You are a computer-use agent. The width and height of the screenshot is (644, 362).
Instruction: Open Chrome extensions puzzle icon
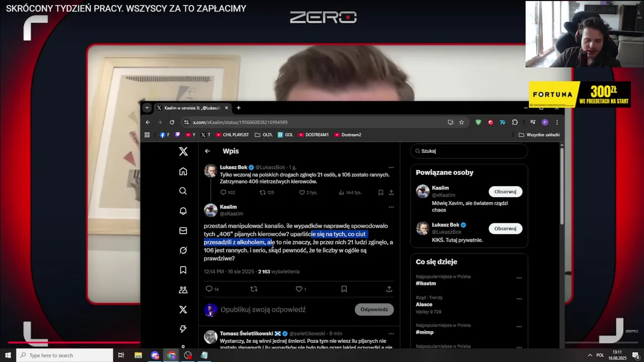515,122
